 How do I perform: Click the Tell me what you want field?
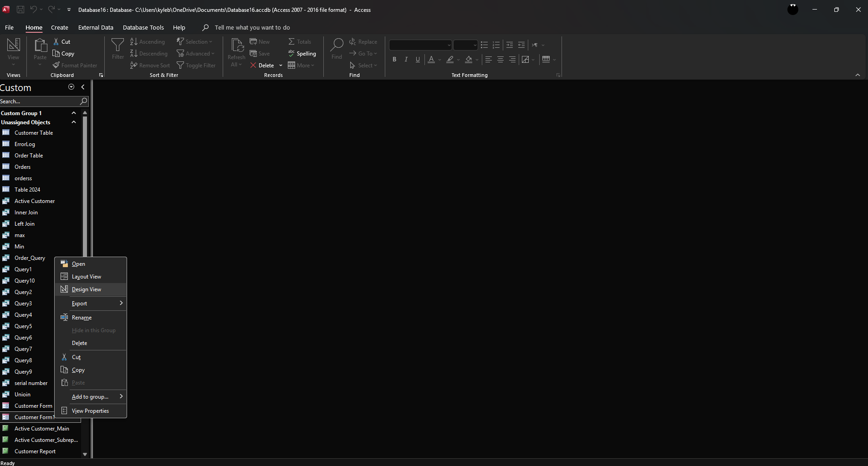click(x=252, y=27)
